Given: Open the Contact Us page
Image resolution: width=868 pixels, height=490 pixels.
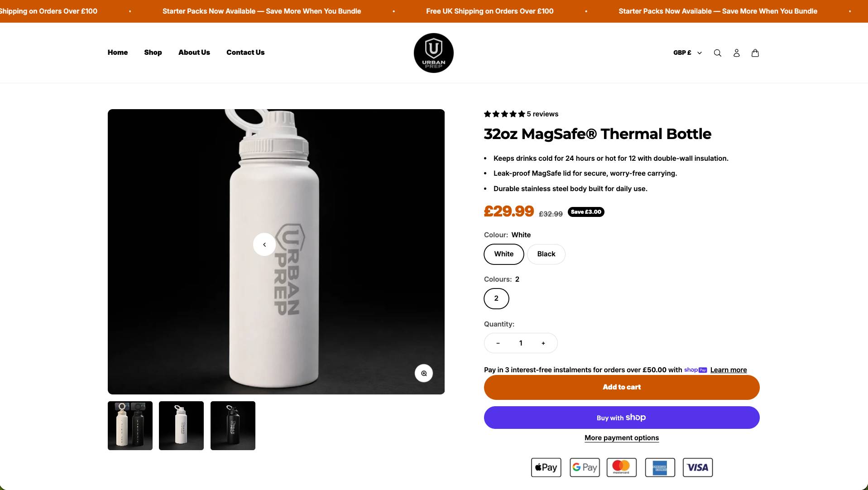Looking at the screenshot, I should pyautogui.click(x=245, y=53).
